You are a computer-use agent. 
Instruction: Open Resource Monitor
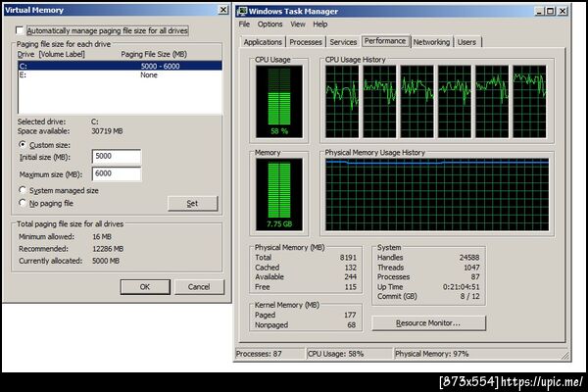(428, 323)
